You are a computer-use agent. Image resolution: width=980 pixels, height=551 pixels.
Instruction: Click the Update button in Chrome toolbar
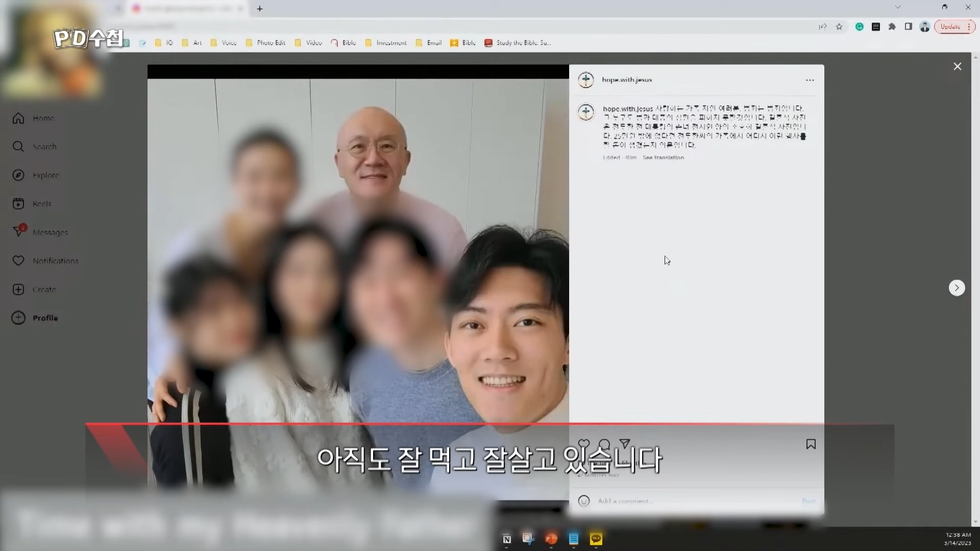coord(954,27)
